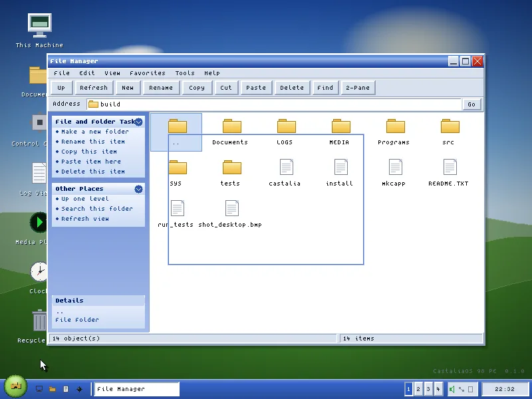The height and width of the screenshot is (399, 532).
Task: Click the Delete toolbar button
Action: click(x=292, y=88)
